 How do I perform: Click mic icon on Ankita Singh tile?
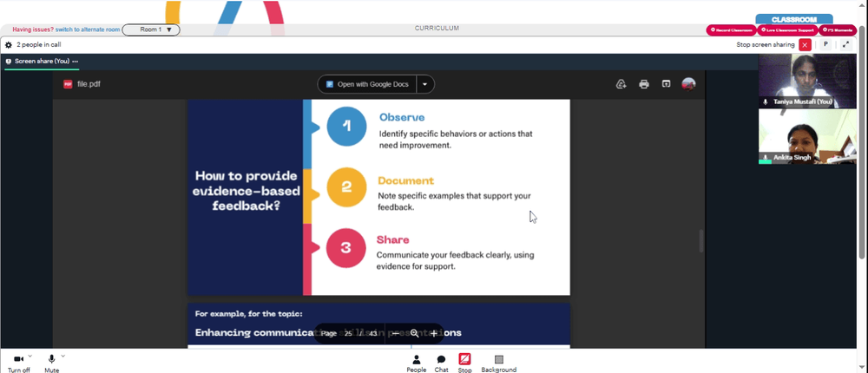tap(766, 158)
